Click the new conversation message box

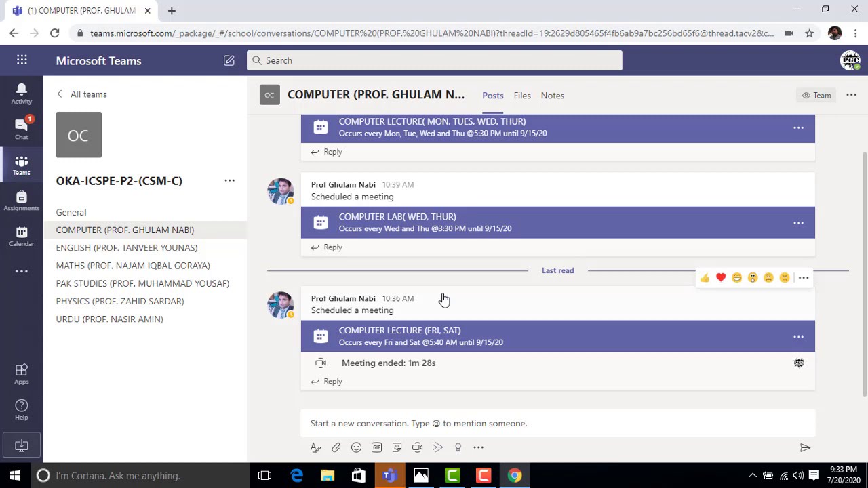point(558,423)
